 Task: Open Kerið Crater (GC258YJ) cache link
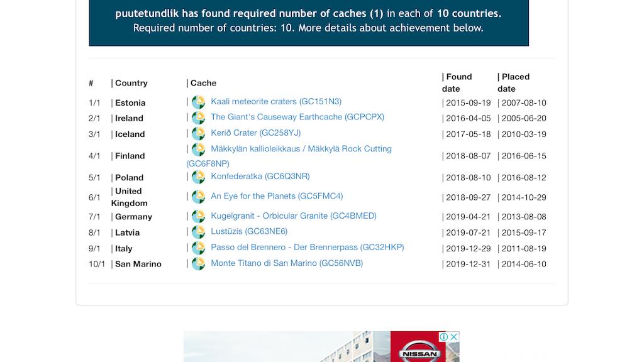click(255, 133)
